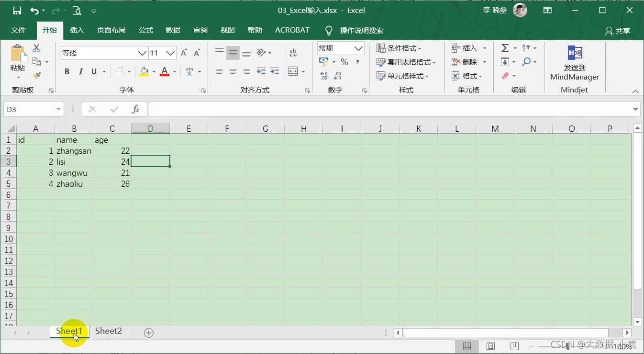Viewport: 644px width, 354px height.
Task: Decrease font size with the smaller A icon
Action: click(197, 53)
